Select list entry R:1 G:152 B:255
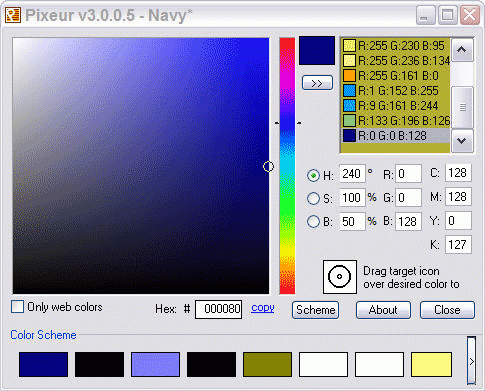The image size is (485, 391). click(x=396, y=91)
